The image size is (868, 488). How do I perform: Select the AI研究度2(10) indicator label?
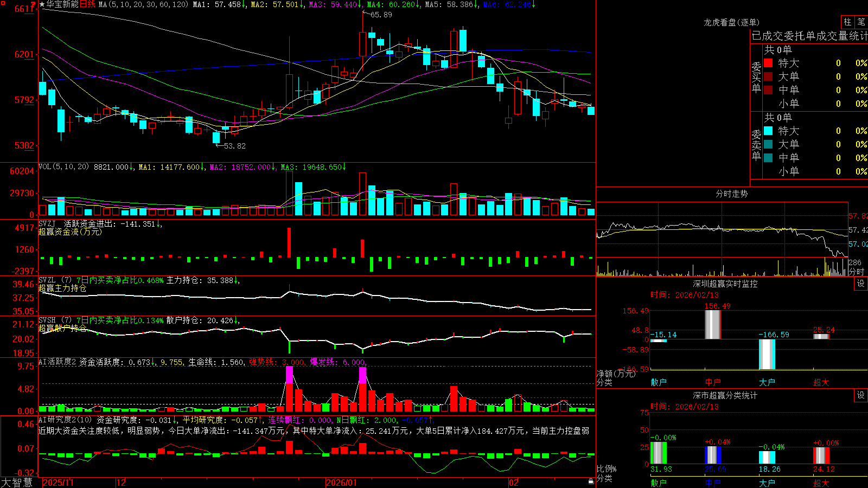tap(65, 420)
